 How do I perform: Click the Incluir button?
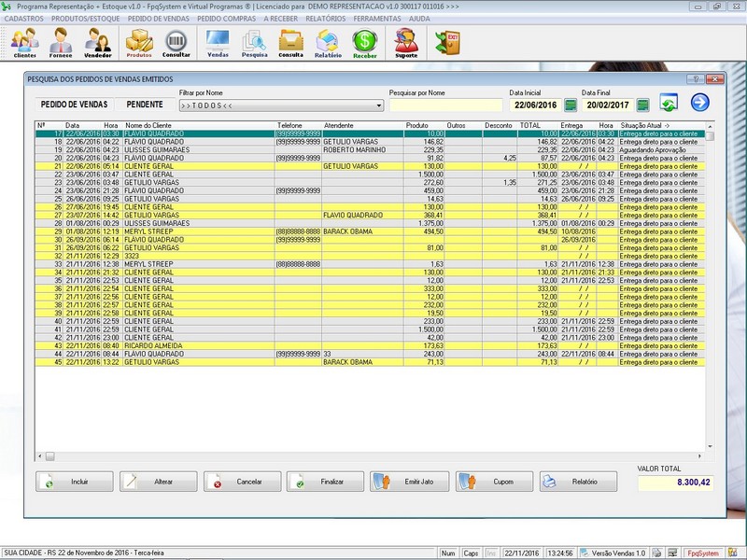74,482
